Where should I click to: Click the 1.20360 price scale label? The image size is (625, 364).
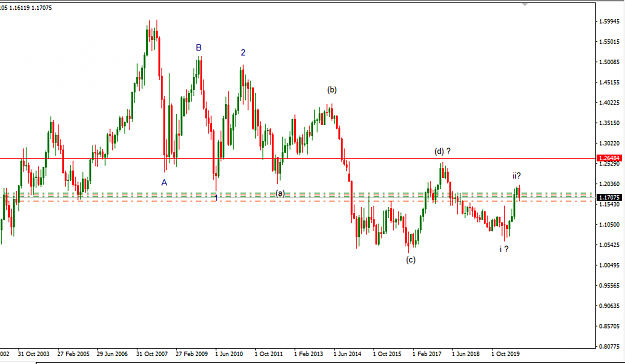pyautogui.click(x=609, y=184)
